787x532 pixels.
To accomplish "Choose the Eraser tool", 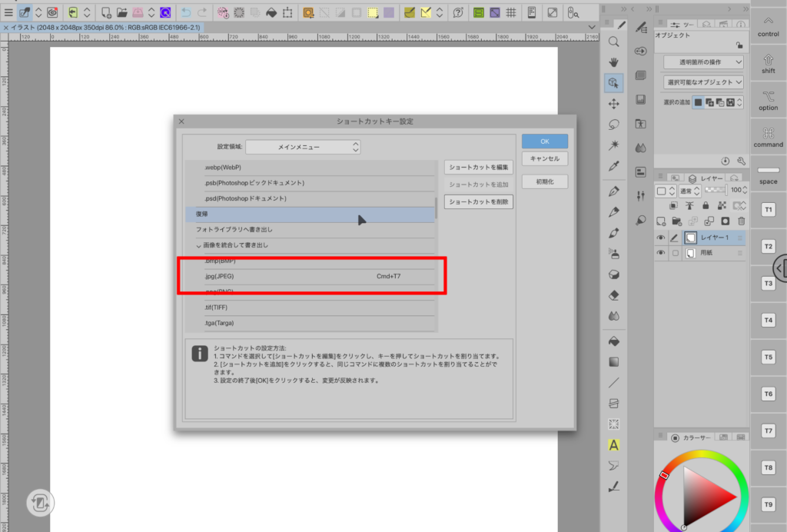I will (x=614, y=294).
